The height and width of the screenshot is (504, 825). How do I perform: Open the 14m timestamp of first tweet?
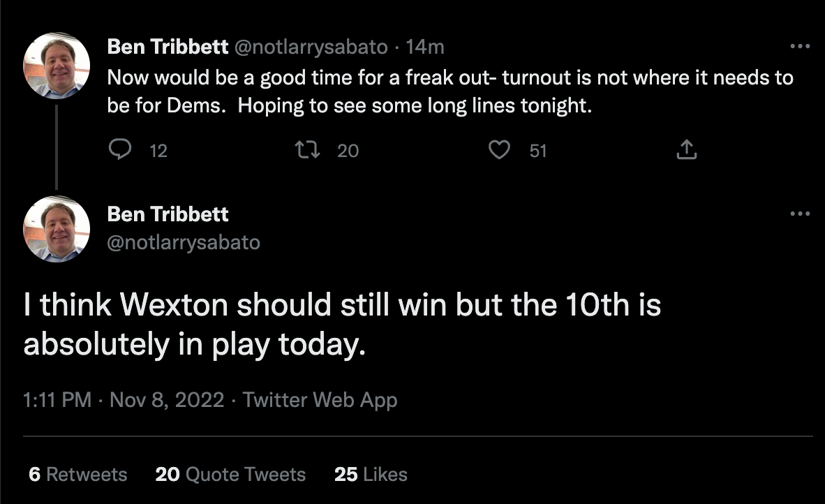point(425,47)
